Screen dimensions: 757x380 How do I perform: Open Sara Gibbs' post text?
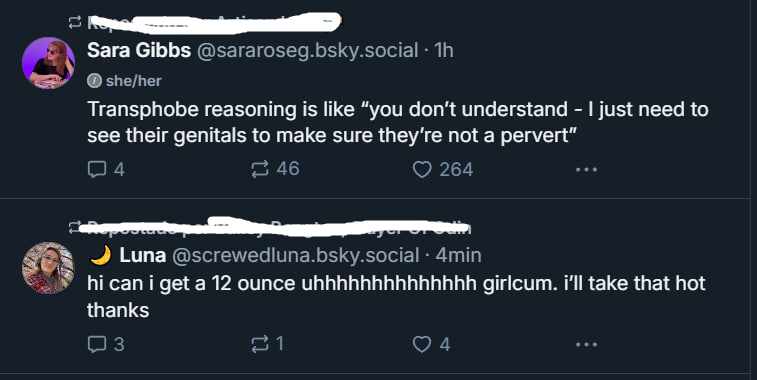click(397, 123)
